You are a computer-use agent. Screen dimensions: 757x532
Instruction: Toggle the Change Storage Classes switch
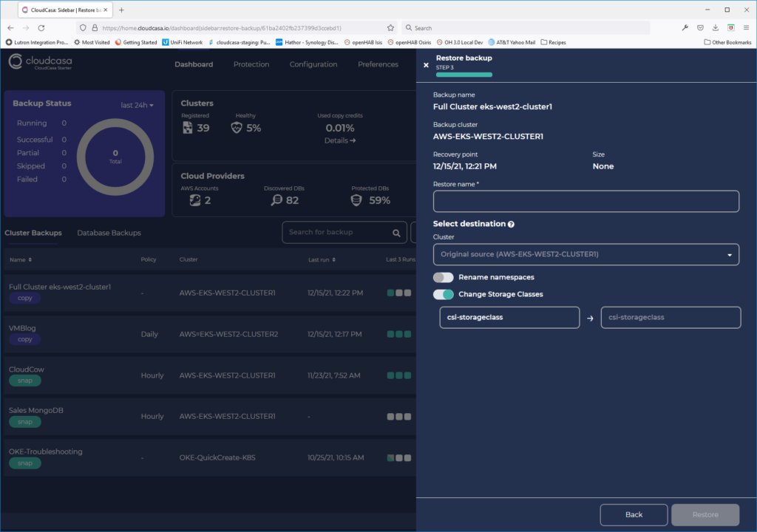click(x=444, y=294)
